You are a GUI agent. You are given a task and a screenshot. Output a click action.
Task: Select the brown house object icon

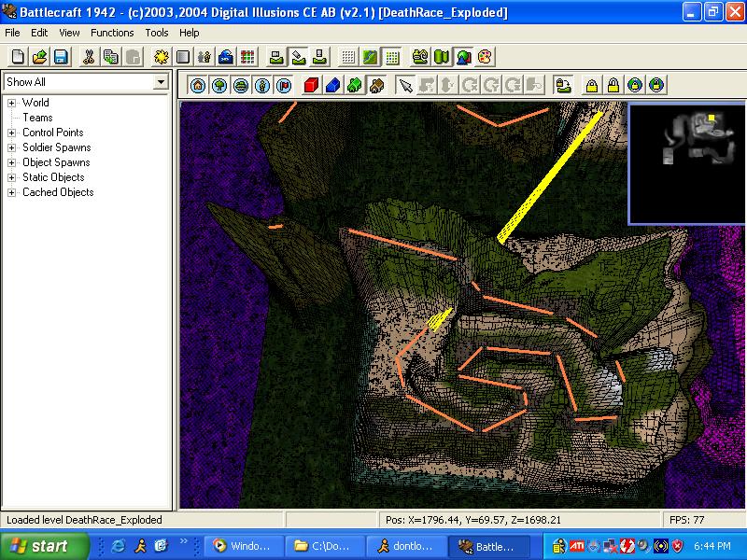pyautogui.click(x=376, y=86)
